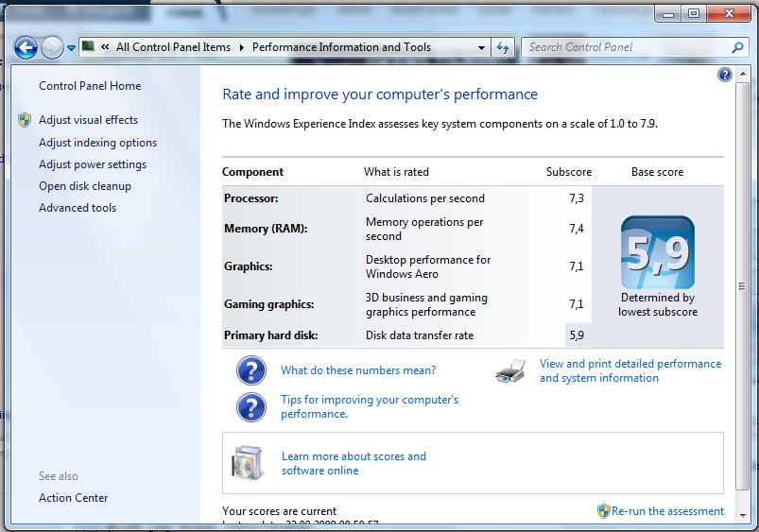Click the Gaming graphics row label

[x=269, y=304]
